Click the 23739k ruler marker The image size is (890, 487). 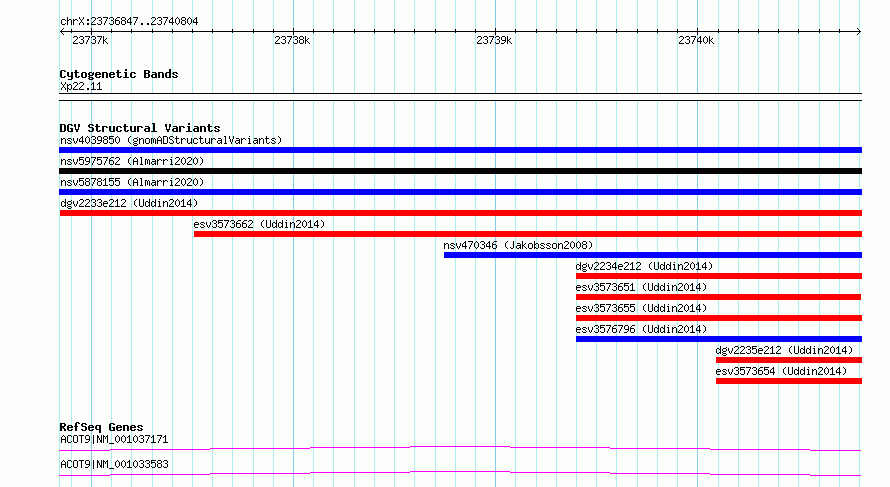494,40
